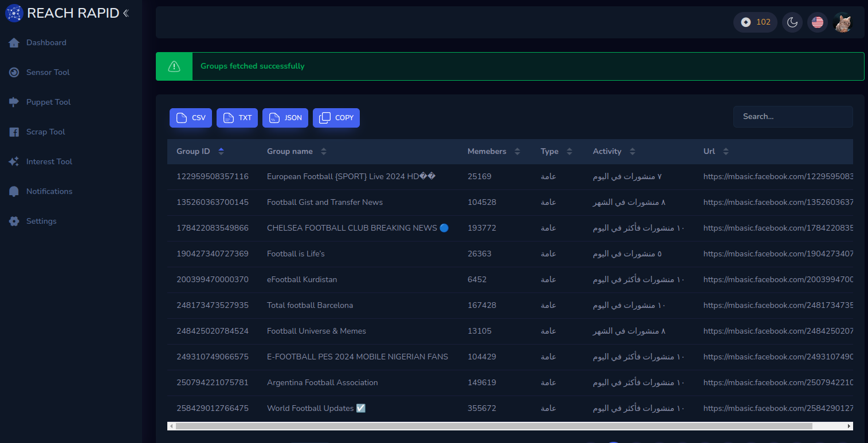
Task: Click the Notifications bell icon
Action: tap(14, 192)
